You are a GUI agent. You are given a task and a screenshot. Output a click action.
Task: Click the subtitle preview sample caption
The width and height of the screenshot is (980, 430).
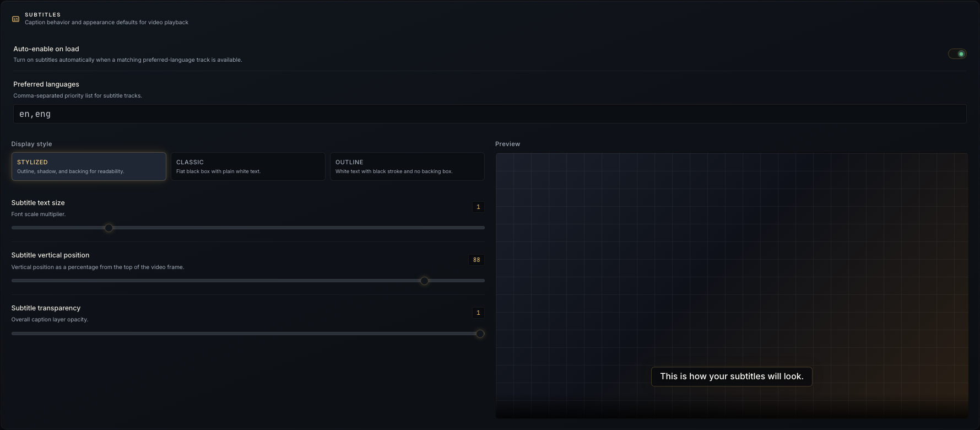coord(732,377)
